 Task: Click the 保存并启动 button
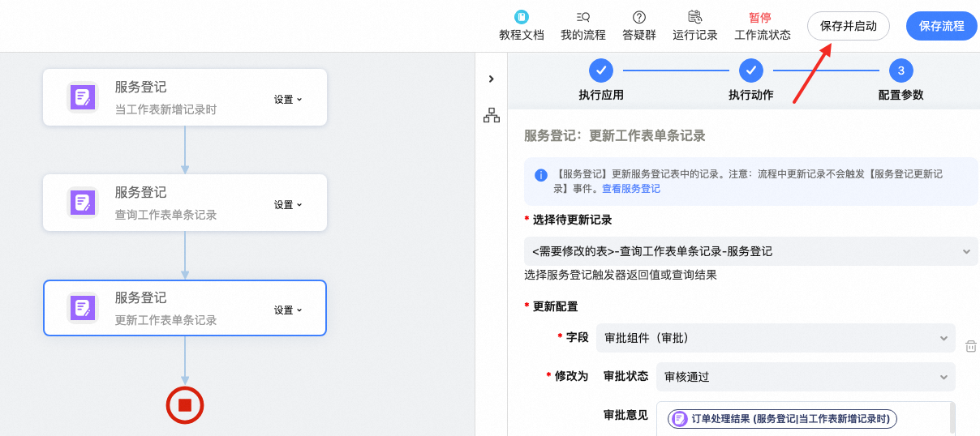pyautogui.click(x=848, y=26)
